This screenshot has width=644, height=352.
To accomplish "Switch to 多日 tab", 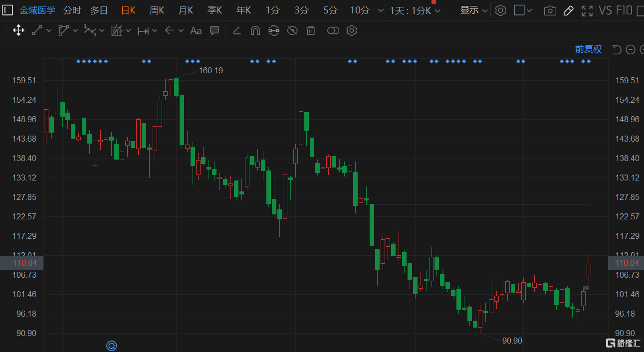I will [x=99, y=10].
